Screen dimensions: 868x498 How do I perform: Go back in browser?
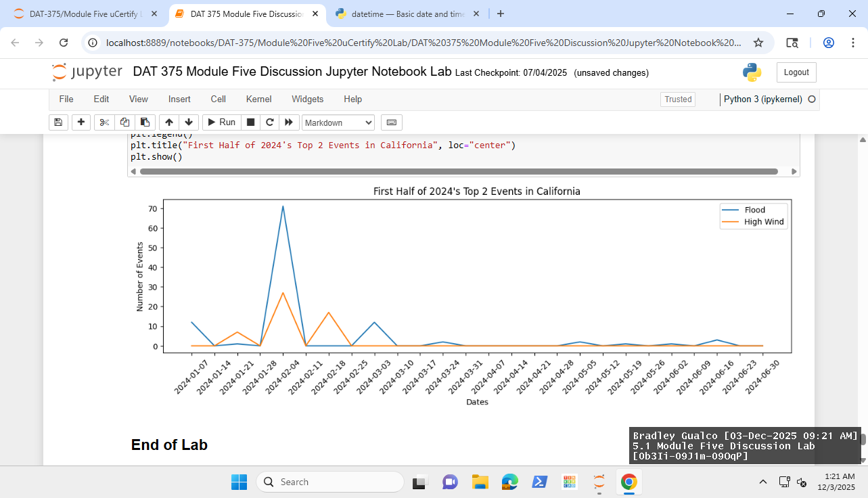pos(16,43)
